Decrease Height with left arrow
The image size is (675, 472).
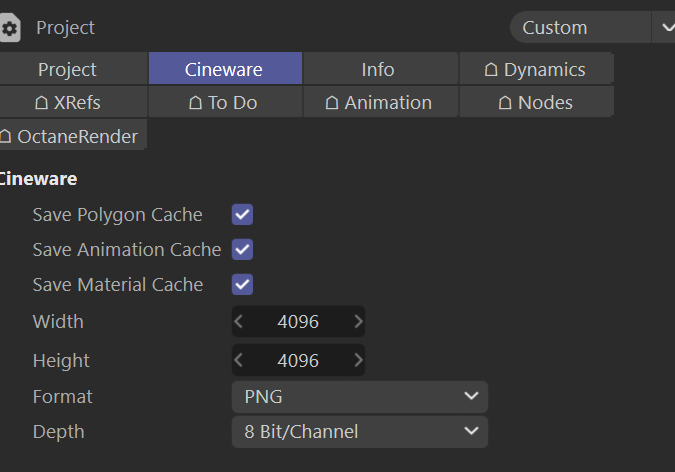click(x=239, y=360)
